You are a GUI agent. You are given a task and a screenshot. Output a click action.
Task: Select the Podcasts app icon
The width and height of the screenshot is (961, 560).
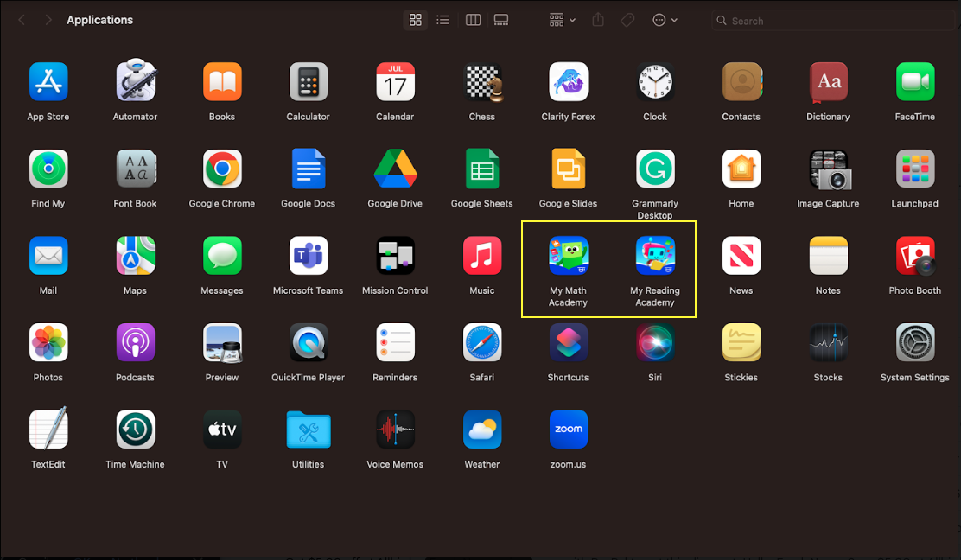click(136, 342)
